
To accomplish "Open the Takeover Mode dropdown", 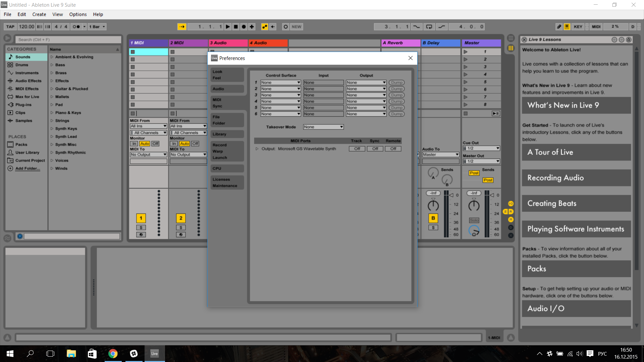I will tap(323, 127).
